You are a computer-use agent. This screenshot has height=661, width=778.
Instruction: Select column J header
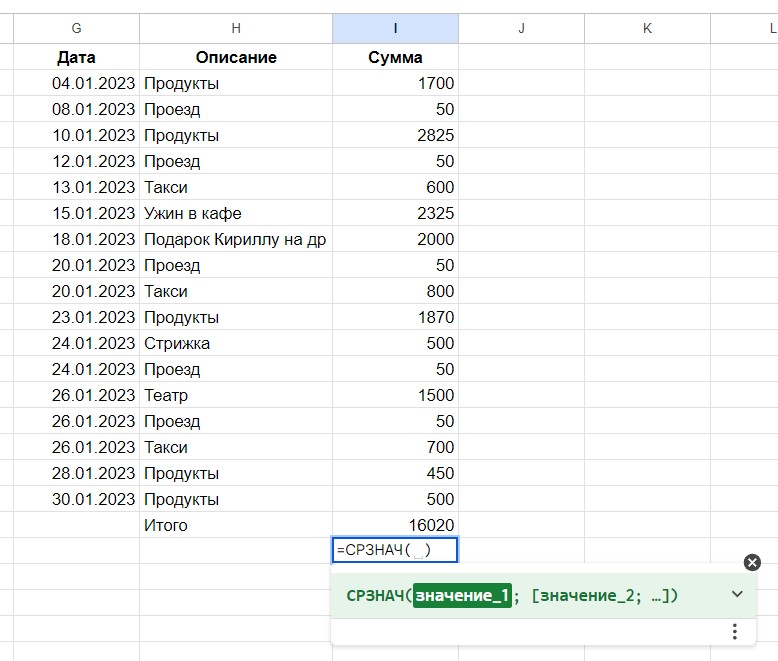(521, 28)
